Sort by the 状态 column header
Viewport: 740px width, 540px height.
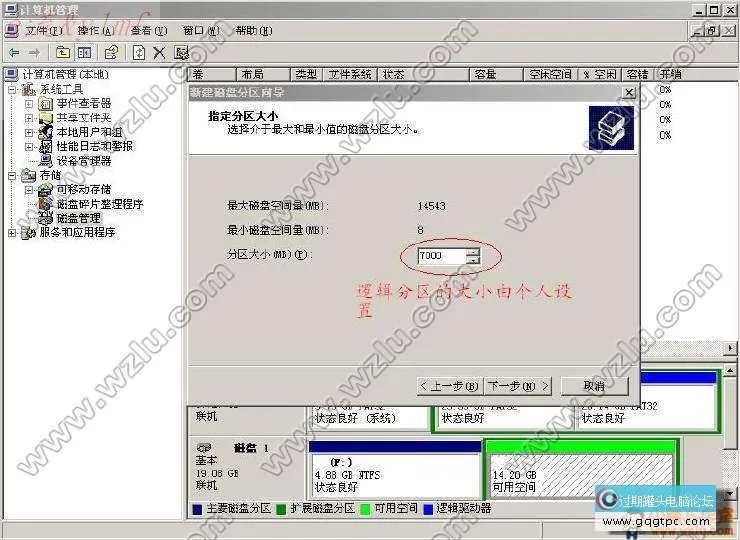[423, 75]
